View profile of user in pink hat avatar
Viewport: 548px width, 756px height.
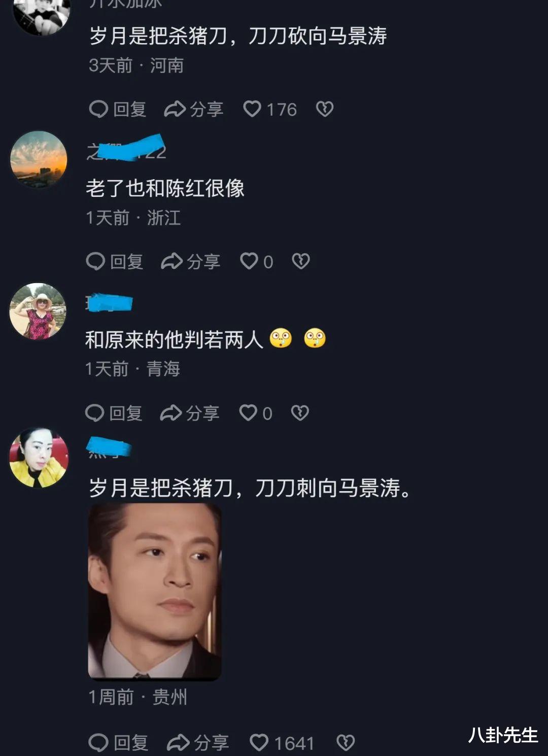(x=38, y=311)
